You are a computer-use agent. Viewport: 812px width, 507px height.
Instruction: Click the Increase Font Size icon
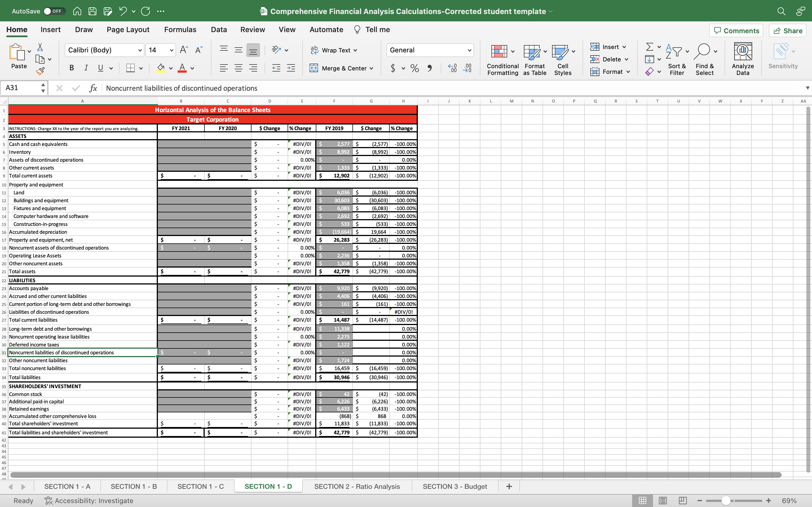point(184,50)
